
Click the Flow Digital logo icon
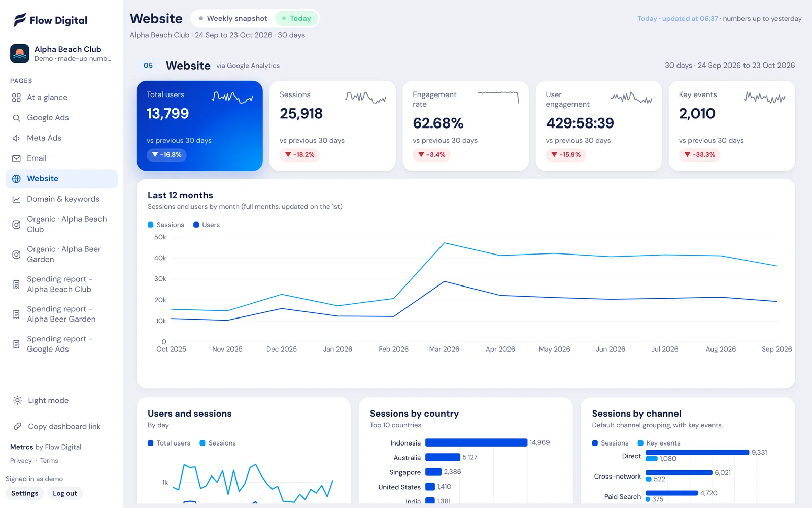tap(20, 20)
